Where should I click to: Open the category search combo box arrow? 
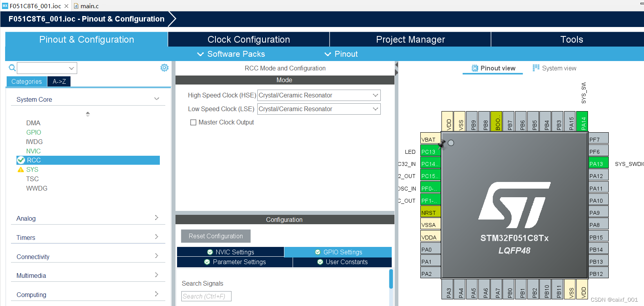(x=71, y=68)
